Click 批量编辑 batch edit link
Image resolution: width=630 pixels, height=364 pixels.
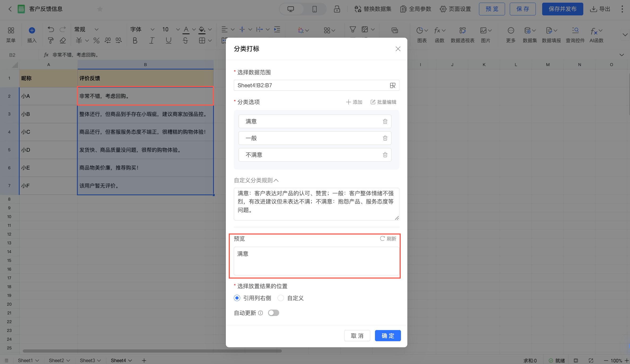pyautogui.click(x=383, y=102)
